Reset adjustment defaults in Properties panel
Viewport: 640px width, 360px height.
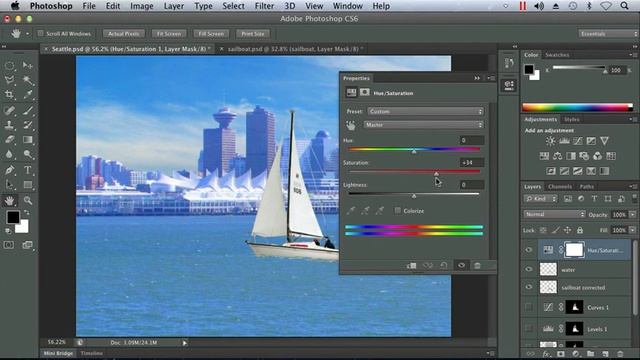point(444,266)
